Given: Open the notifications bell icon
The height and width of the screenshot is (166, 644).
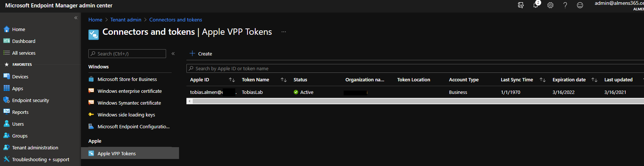Looking at the screenshot, I should click(535, 5).
